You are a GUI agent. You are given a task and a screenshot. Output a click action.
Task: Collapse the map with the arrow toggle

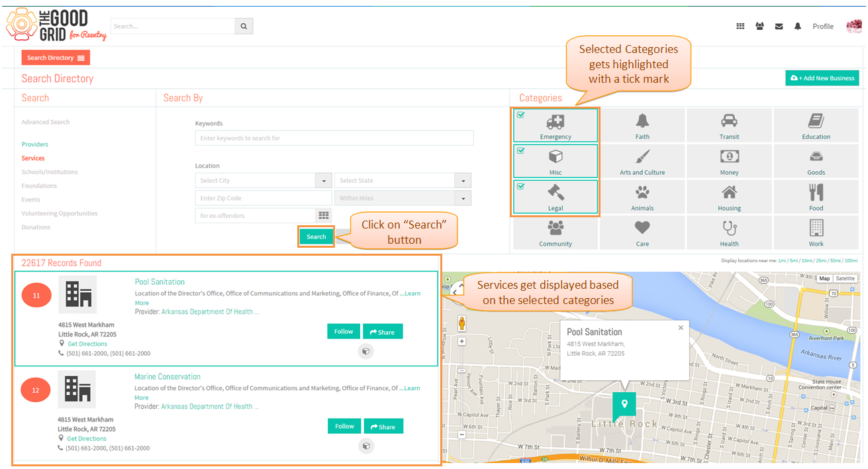point(456,289)
